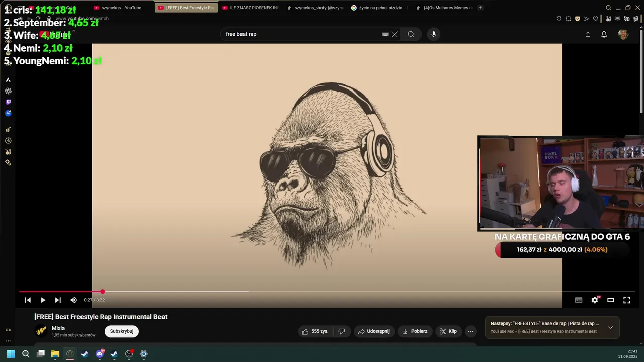Switch to 'Os Melhores Memes' tab
644x362 pixels.
443,8
